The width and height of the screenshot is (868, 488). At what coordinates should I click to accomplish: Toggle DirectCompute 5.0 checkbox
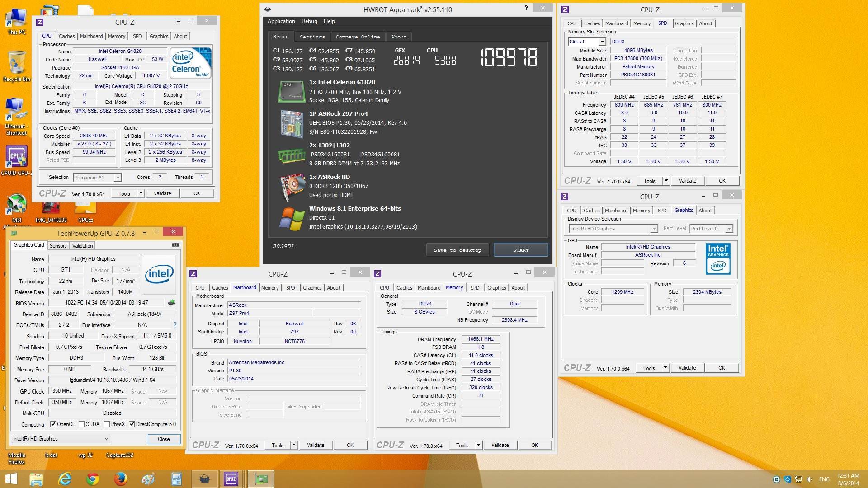[132, 424]
